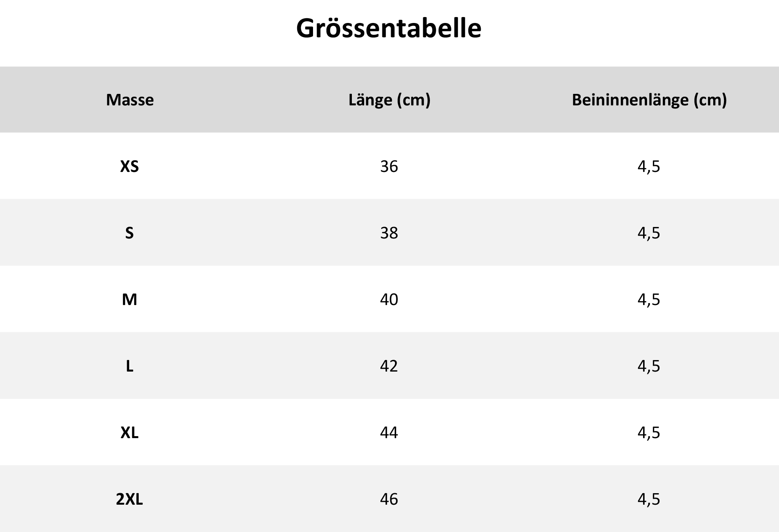Click the XS size cell
Image resolution: width=779 pixels, height=532 pixels.
130,166
